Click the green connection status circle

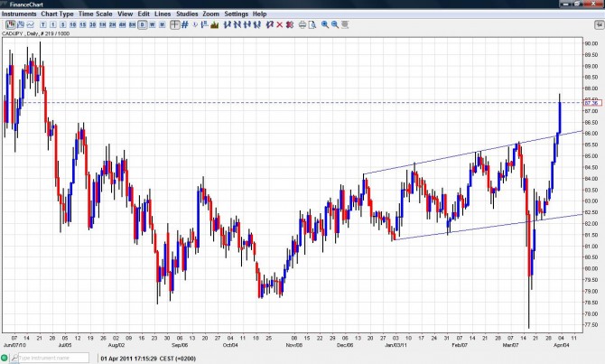point(5,358)
